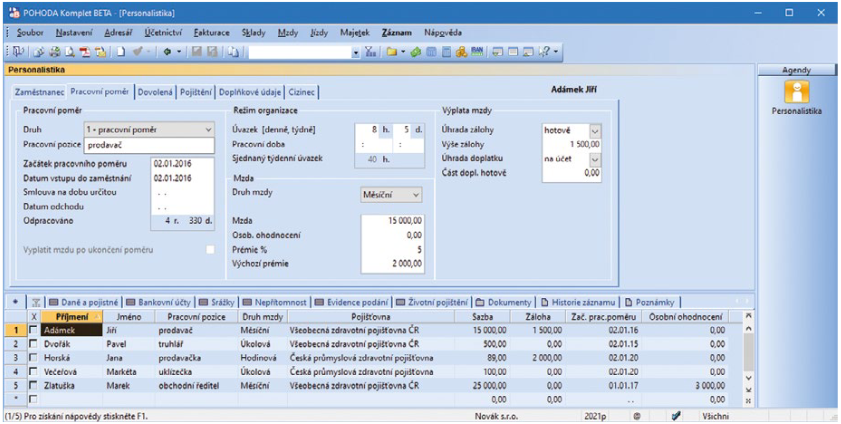Click the help question mark icon
Screen dimensions: 841x424
click(545, 51)
